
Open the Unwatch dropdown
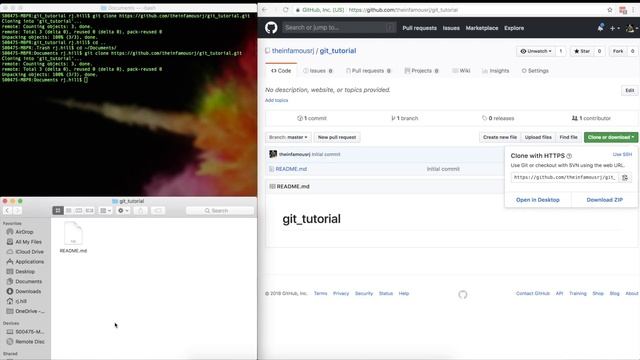point(536,51)
